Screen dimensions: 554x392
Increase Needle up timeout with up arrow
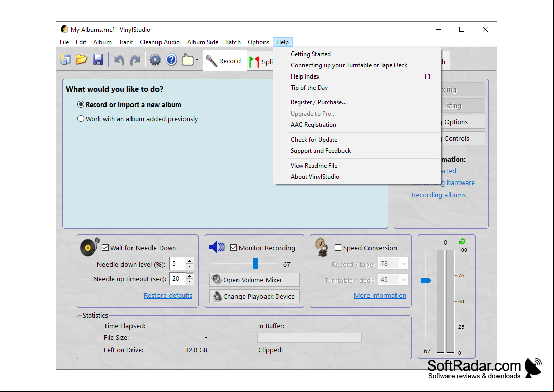coord(190,276)
